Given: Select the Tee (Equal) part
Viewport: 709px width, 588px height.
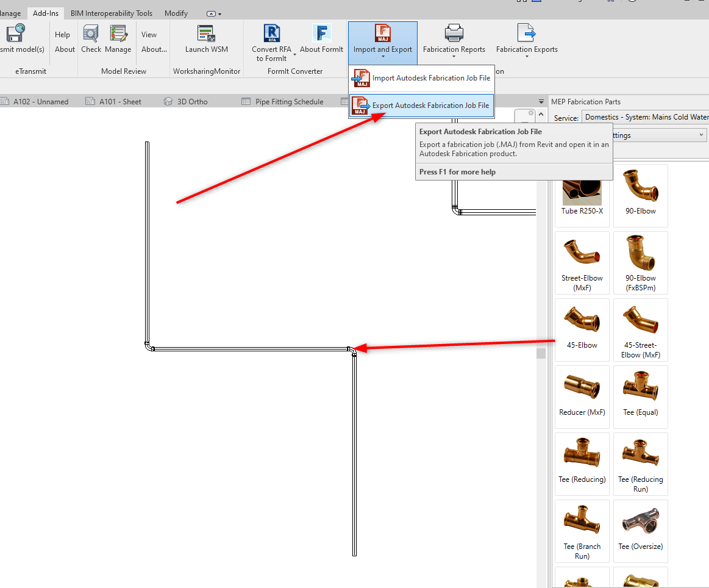Looking at the screenshot, I should pos(640,396).
